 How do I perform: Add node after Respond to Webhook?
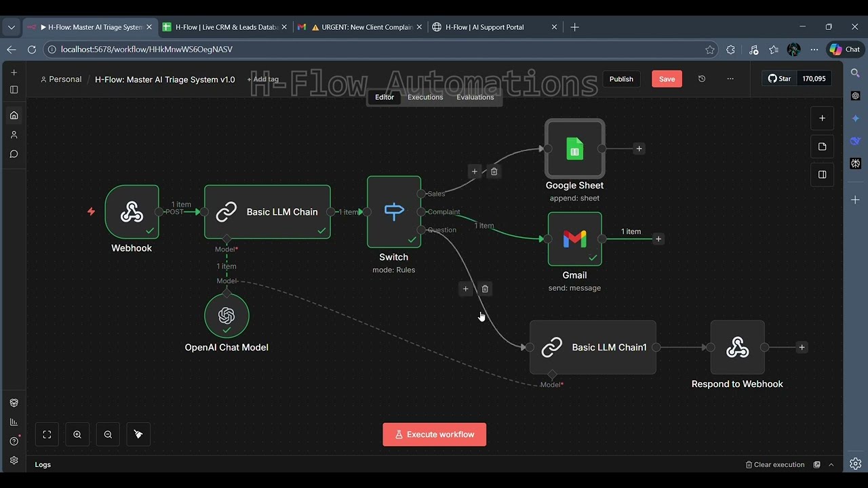[x=802, y=347]
